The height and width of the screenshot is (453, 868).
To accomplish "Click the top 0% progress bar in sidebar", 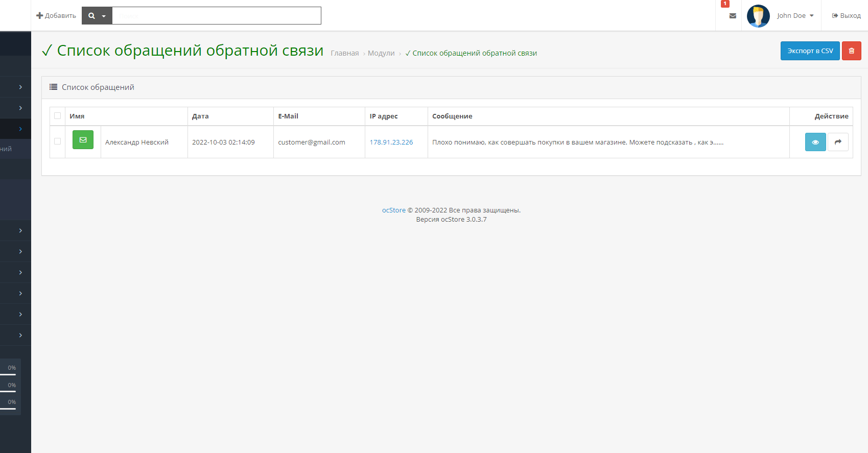I will coord(8,374).
